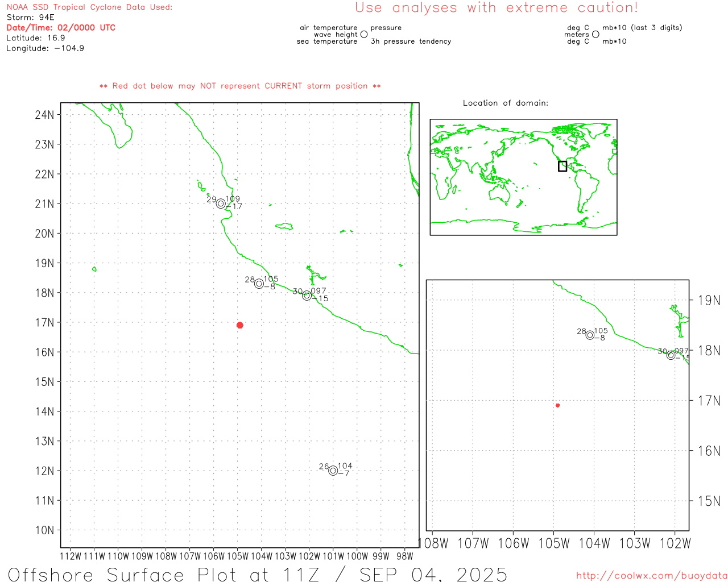The height and width of the screenshot is (582, 728).
Task: Click the '3h pressure tendency' legend label
Action: (411, 41)
